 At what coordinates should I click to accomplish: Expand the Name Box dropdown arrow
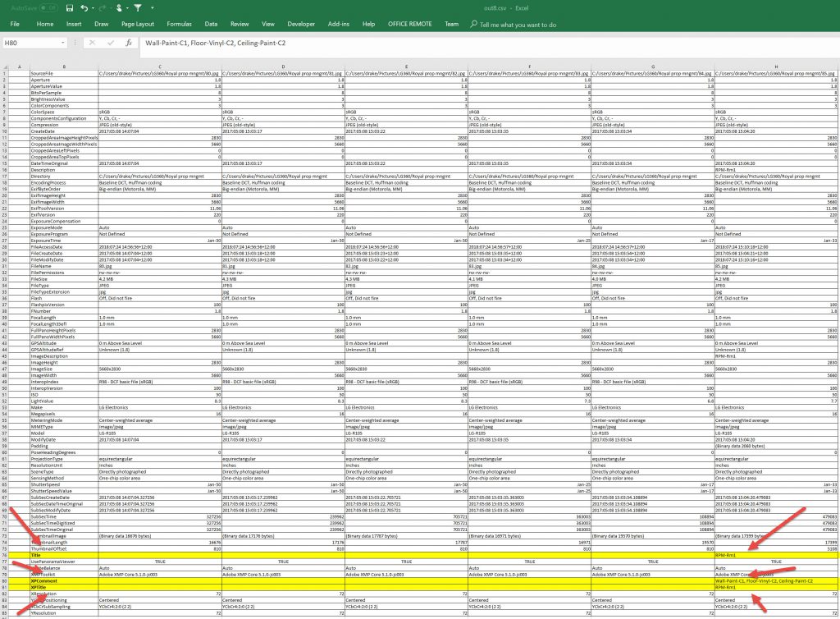(x=62, y=42)
